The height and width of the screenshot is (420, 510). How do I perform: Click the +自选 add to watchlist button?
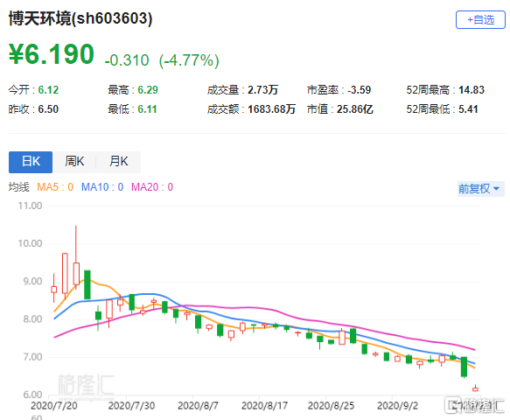click(x=480, y=20)
